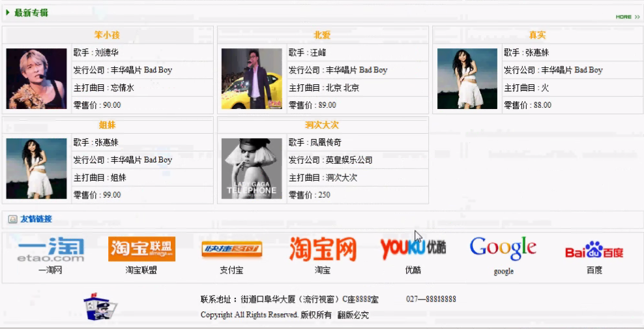Click the 优酷 text link
The width and height of the screenshot is (644, 329).
pyautogui.click(x=413, y=270)
